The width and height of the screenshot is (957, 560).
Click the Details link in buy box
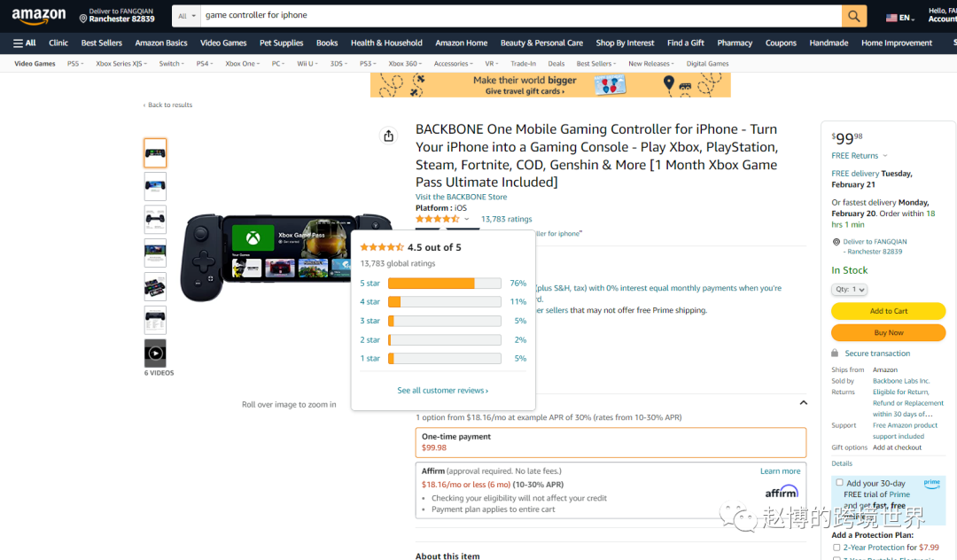pos(842,463)
